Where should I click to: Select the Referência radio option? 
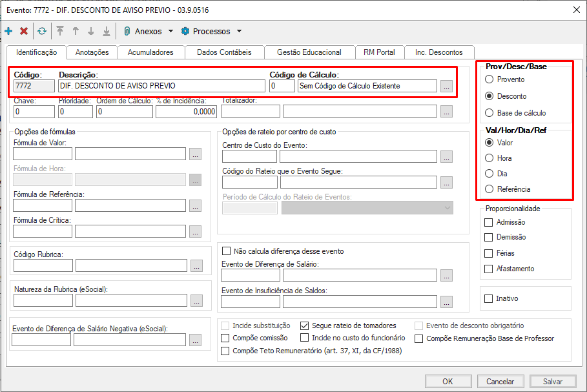click(x=489, y=189)
